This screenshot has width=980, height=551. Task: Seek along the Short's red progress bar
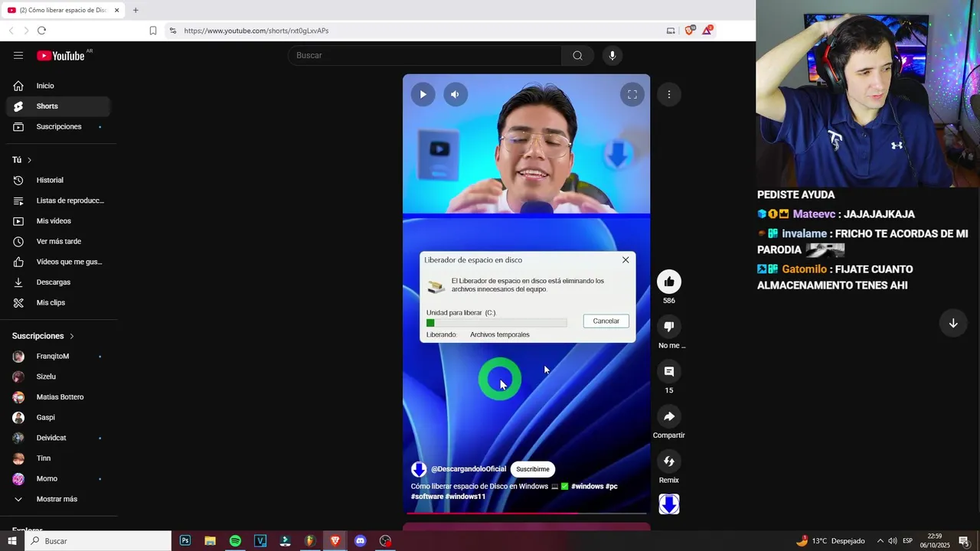point(527,513)
